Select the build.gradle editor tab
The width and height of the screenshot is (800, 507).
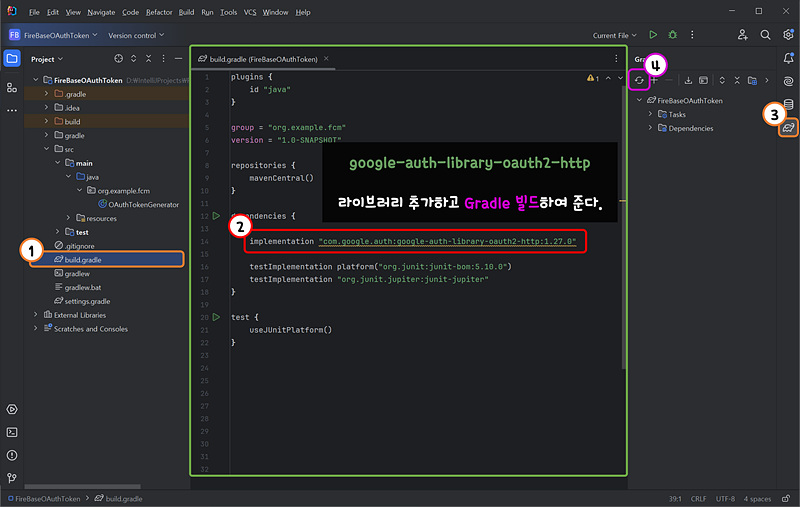[x=263, y=59]
